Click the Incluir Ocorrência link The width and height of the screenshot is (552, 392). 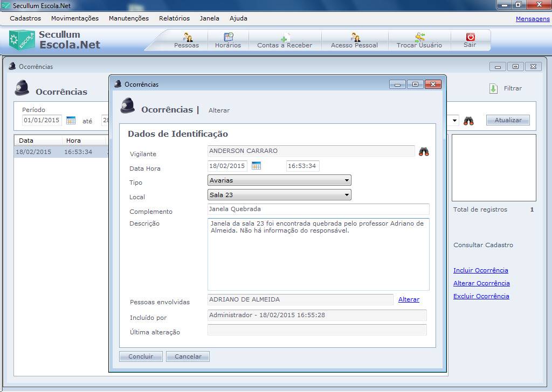pyautogui.click(x=480, y=270)
